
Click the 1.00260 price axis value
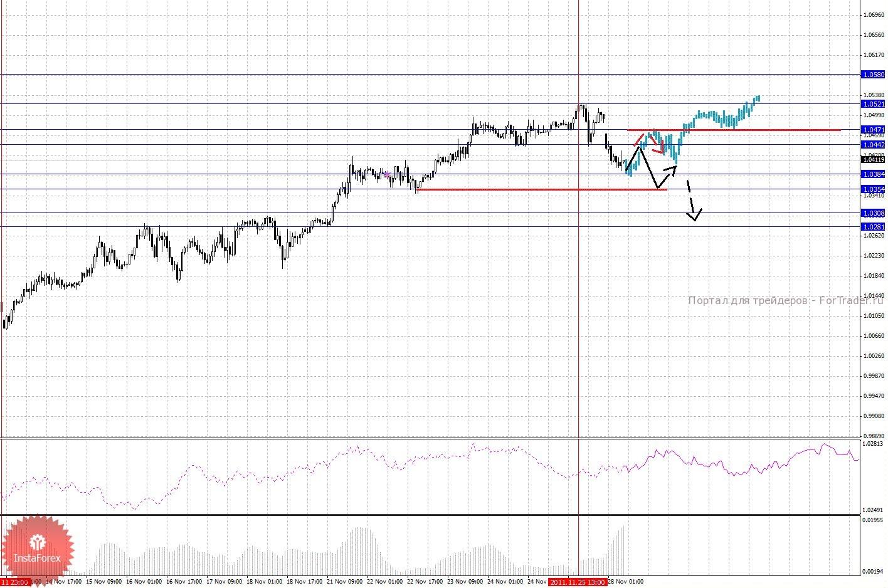point(874,356)
